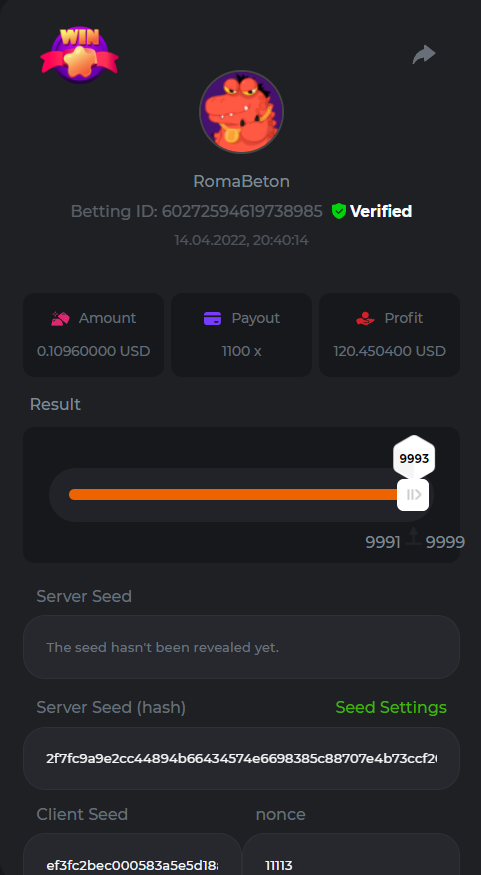Click the white slider handle
The image size is (481, 875).
[x=413, y=494]
